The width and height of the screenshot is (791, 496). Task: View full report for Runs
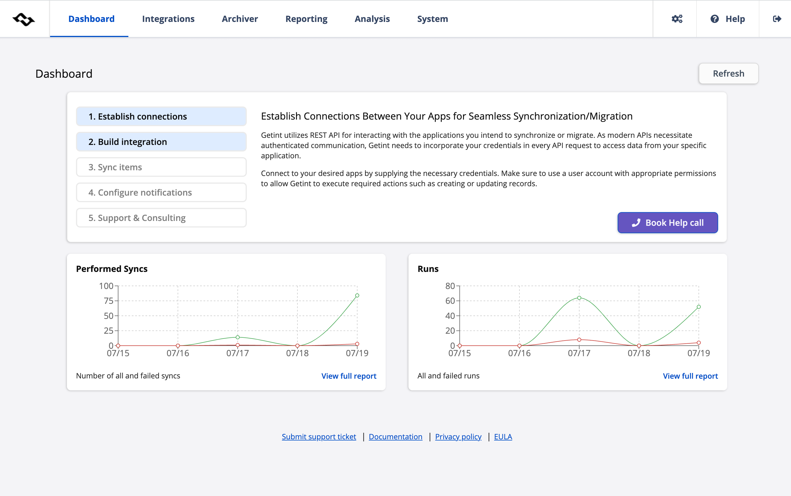pyautogui.click(x=690, y=376)
